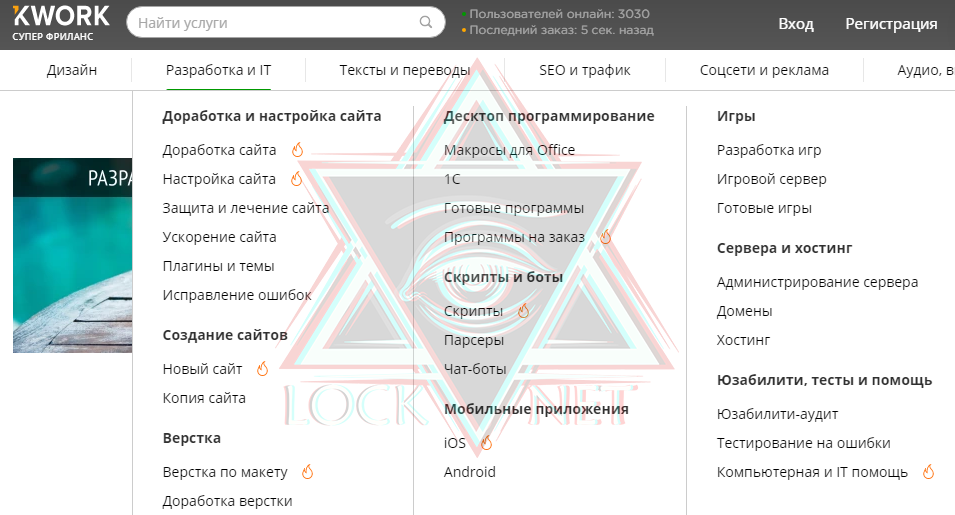Click heading Мобильные приложения
The image size is (955, 515).
(x=536, y=409)
